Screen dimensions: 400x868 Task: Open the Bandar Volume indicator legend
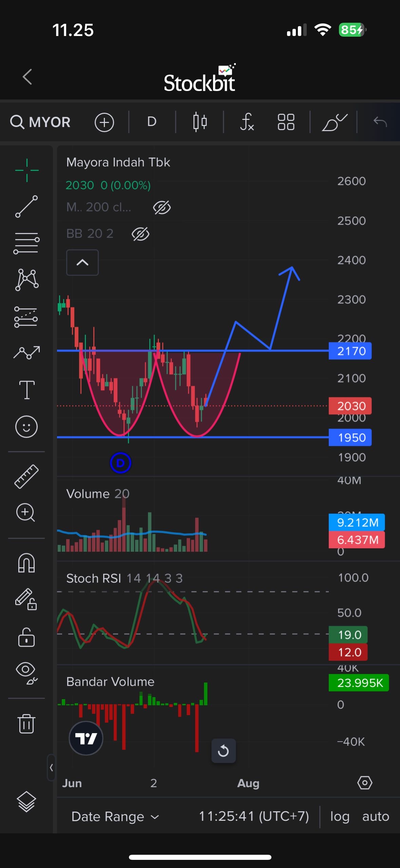pyautogui.click(x=110, y=682)
